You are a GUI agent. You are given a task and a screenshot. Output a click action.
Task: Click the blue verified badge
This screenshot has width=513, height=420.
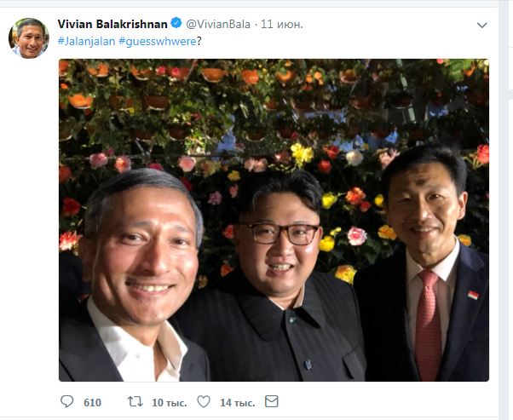(176, 24)
